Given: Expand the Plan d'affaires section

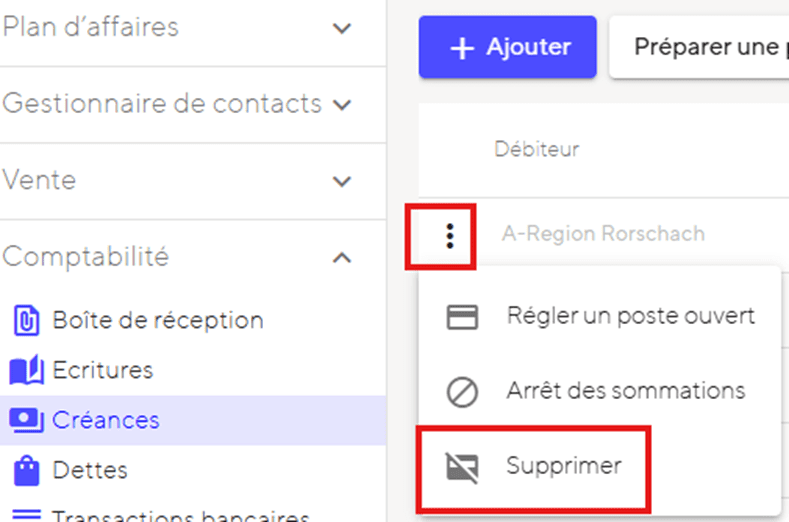Looking at the screenshot, I should [x=343, y=28].
